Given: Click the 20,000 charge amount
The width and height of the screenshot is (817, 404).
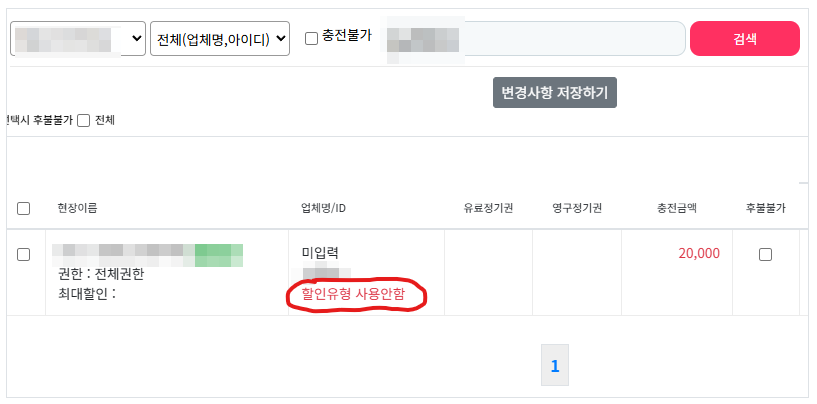Looking at the screenshot, I should 698,253.
